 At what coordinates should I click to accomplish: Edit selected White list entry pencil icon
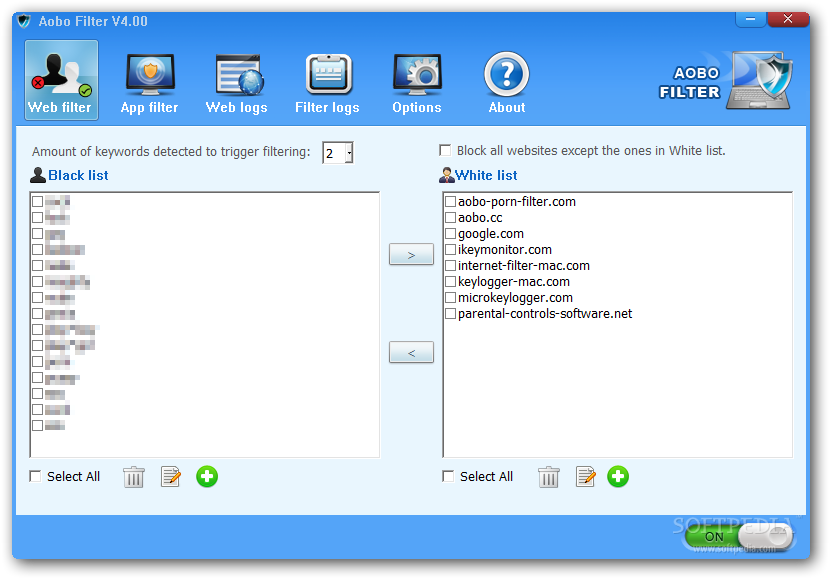click(585, 477)
